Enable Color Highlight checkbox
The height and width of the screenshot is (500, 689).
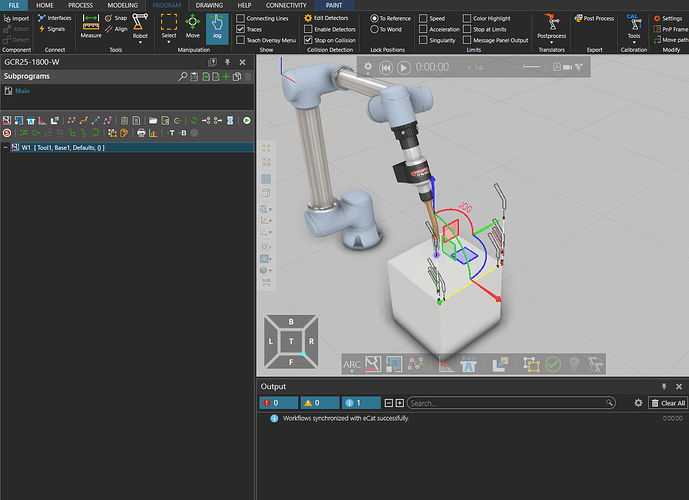(467, 18)
